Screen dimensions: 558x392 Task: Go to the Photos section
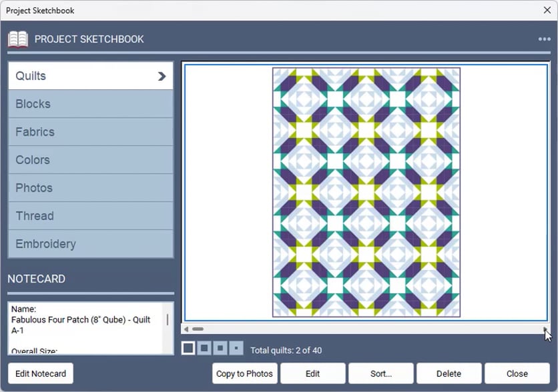(x=91, y=187)
